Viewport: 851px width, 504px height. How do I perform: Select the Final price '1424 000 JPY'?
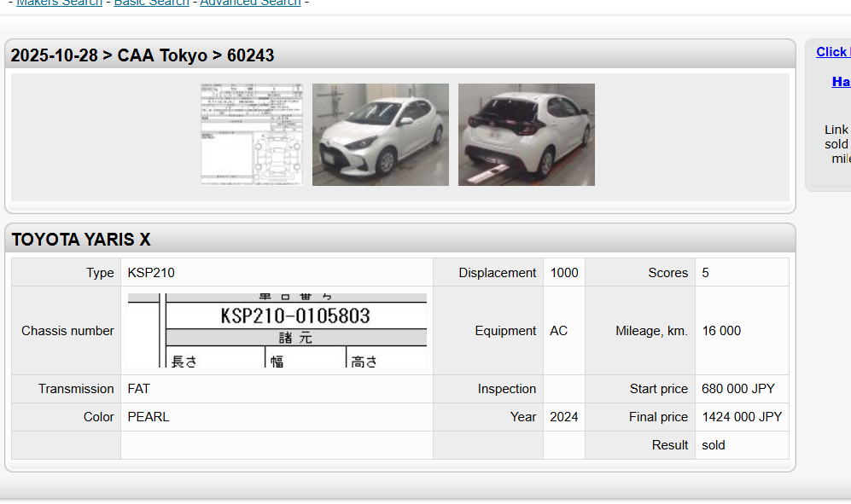click(x=742, y=417)
